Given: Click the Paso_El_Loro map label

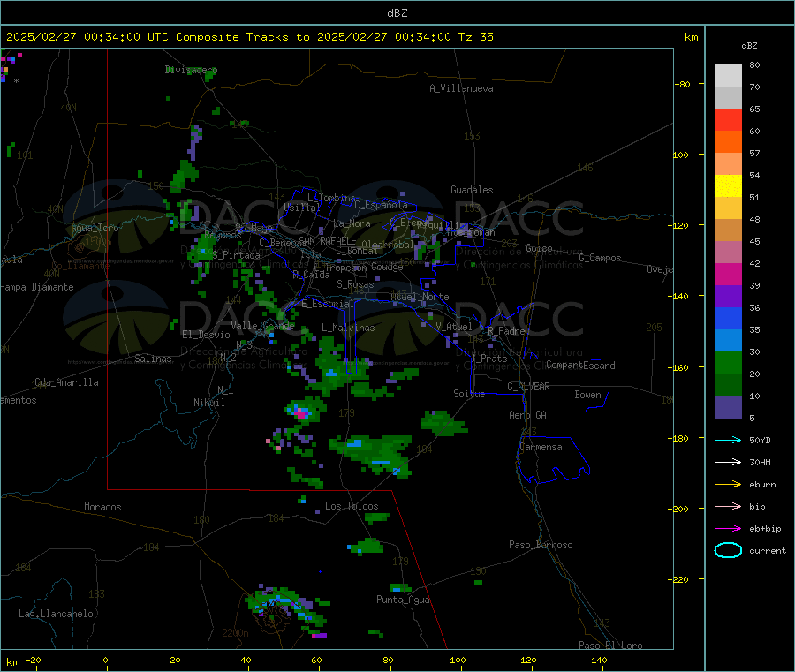Looking at the screenshot, I should point(610,646).
